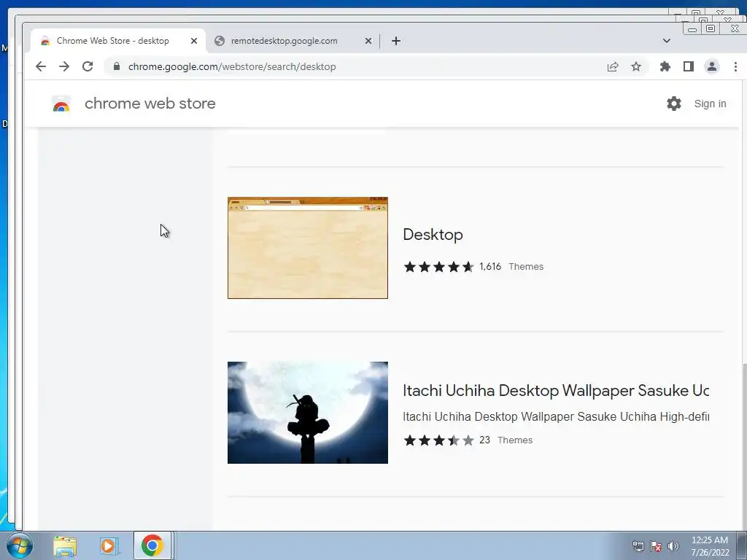Click the 23 ratings count
This screenshot has height=560, width=747.
tap(484, 440)
